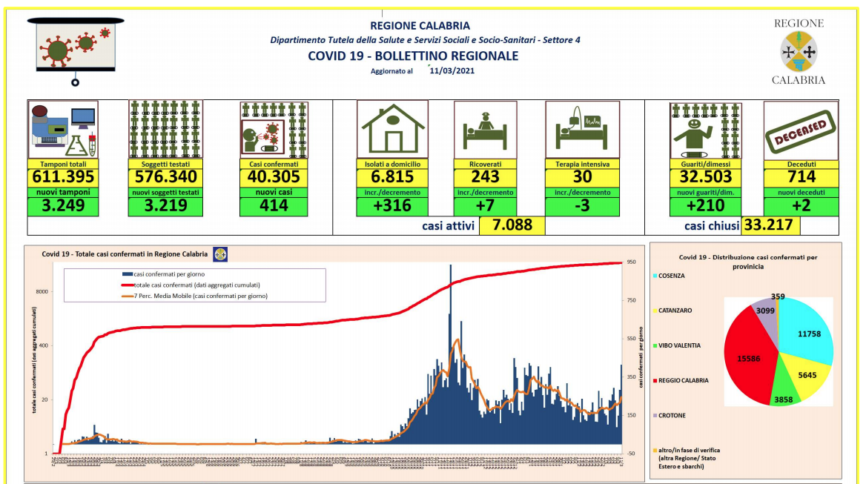
Task: Select the Isolati a domicilio house icon
Action: coord(392,130)
